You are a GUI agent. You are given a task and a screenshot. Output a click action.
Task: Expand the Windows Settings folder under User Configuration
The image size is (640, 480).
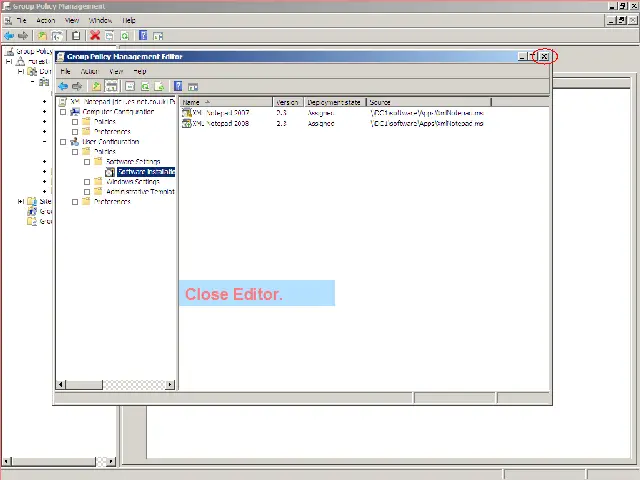coord(87,182)
